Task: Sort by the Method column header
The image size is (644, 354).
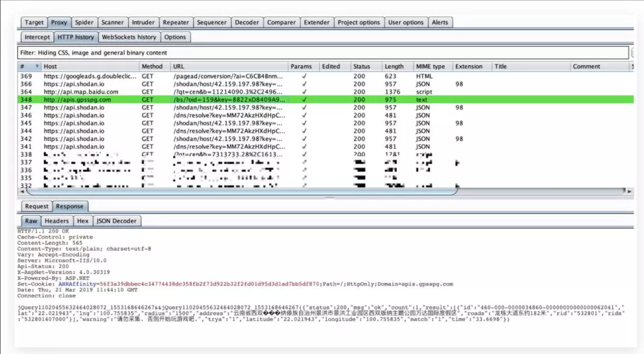Action: pyautogui.click(x=155, y=66)
